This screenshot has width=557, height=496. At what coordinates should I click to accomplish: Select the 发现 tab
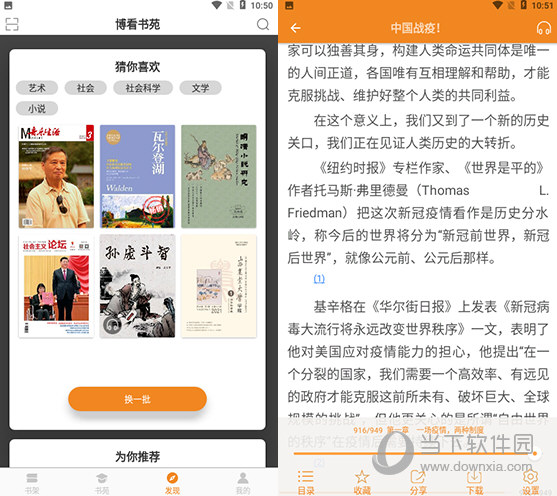click(172, 483)
